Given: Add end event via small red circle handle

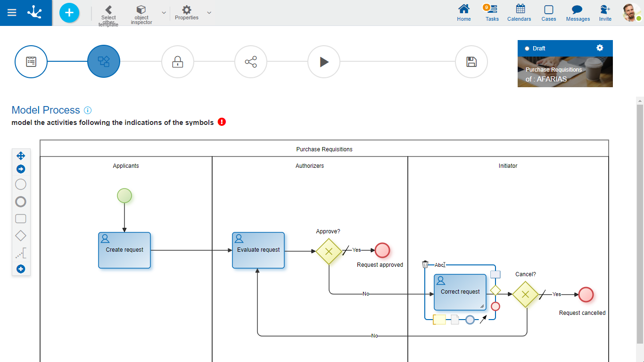Looking at the screenshot, I should [x=495, y=306].
